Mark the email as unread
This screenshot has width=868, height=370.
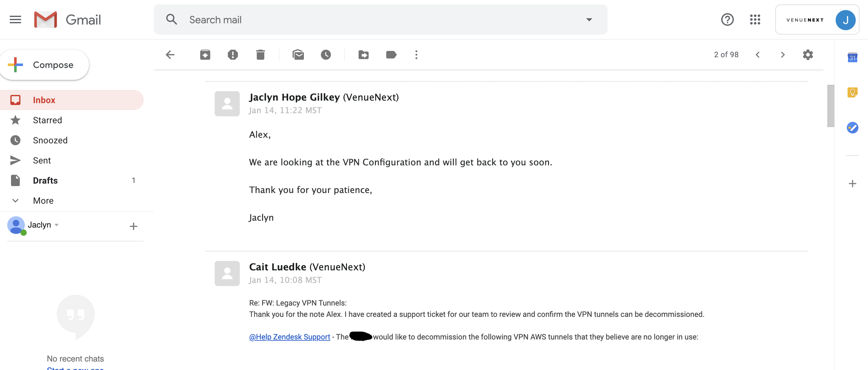(298, 55)
